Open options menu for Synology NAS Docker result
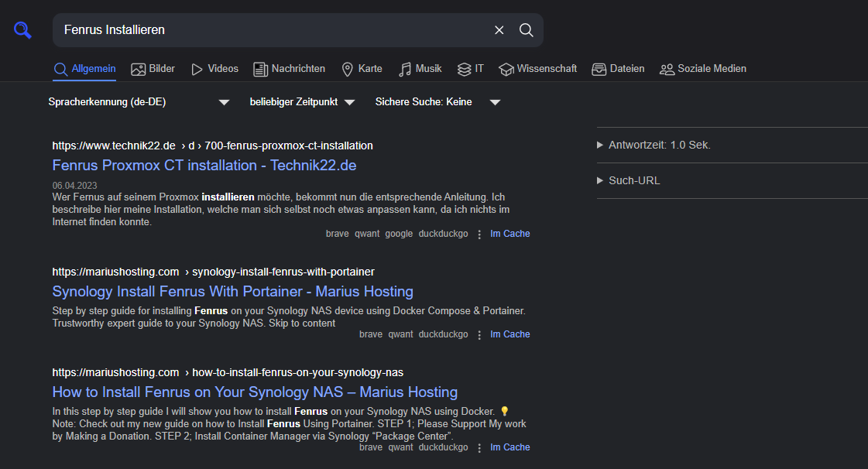 [x=479, y=448]
